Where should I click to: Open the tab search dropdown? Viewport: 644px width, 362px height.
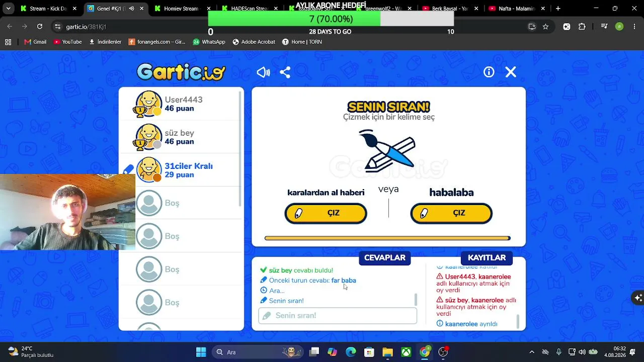pyautogui.click(x=8, y=9)
